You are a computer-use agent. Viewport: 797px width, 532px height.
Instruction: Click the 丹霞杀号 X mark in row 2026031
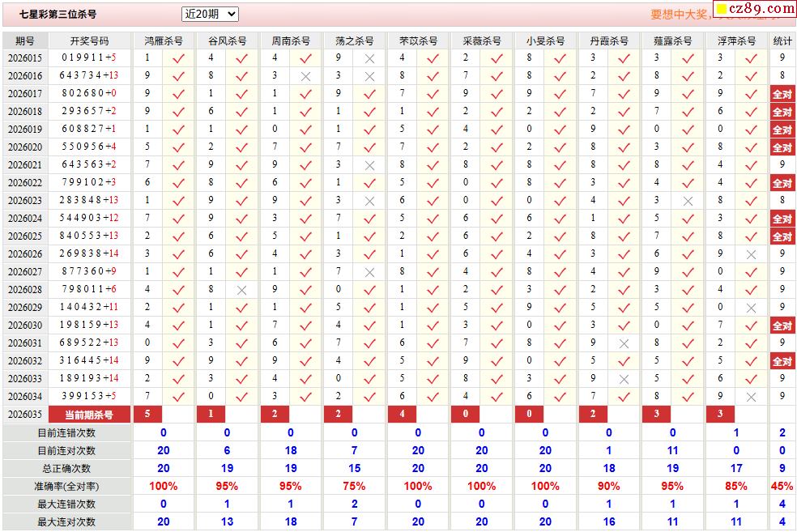click(x=624, y=343)
